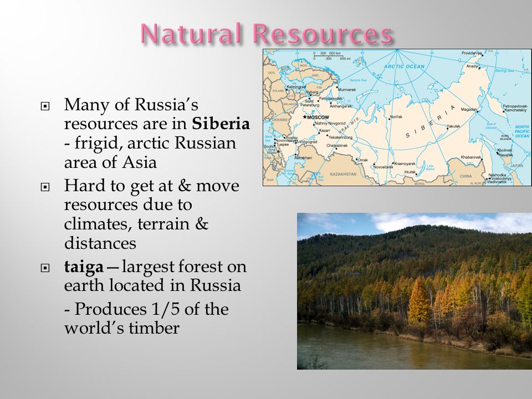Click the text 'earth located in Russia'
Viewport: 532px width, 399px height.
(153, 285)
